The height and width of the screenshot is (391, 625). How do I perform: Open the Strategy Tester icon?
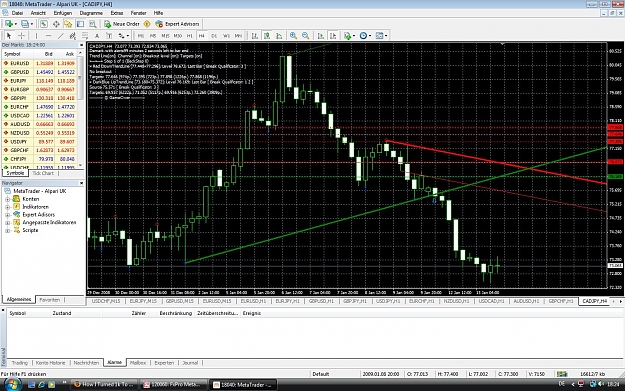[x=92, y=24]
